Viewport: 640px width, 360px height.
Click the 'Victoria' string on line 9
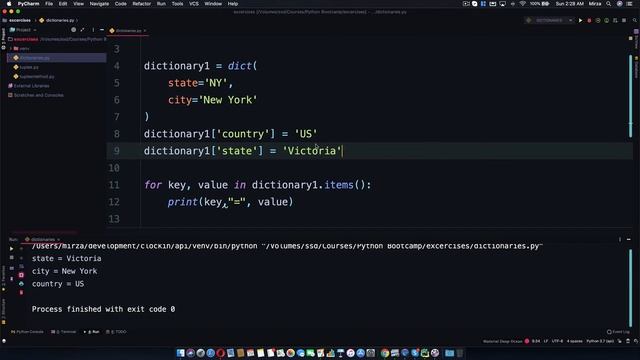coord(311,151)
